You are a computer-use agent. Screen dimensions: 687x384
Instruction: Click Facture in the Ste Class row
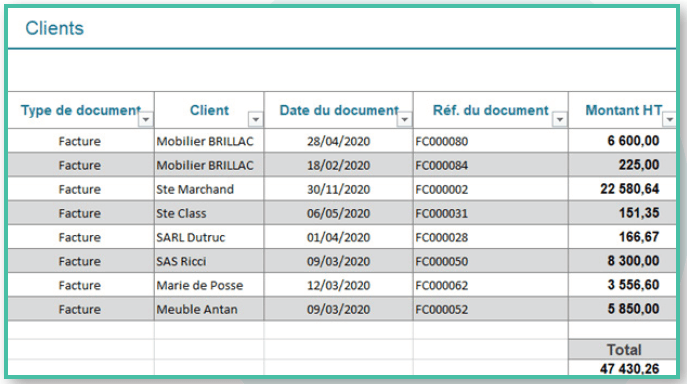tap(80, 213)
